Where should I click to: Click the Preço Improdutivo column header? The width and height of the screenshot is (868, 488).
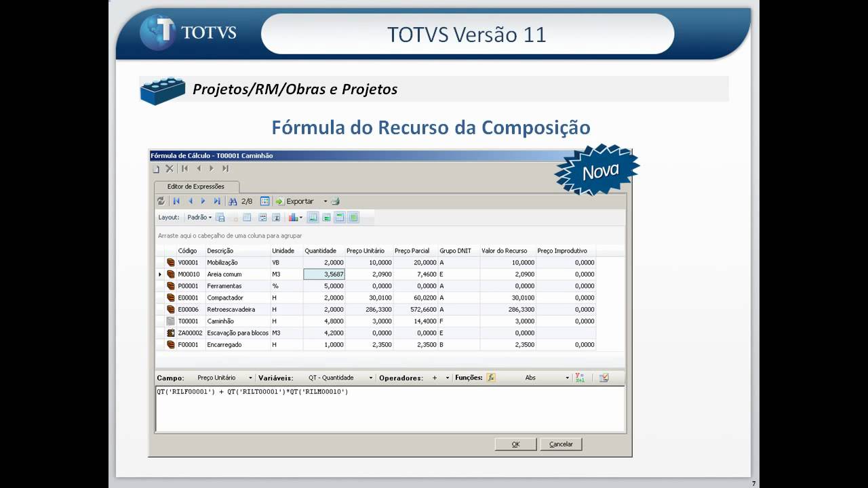point(566,251)
